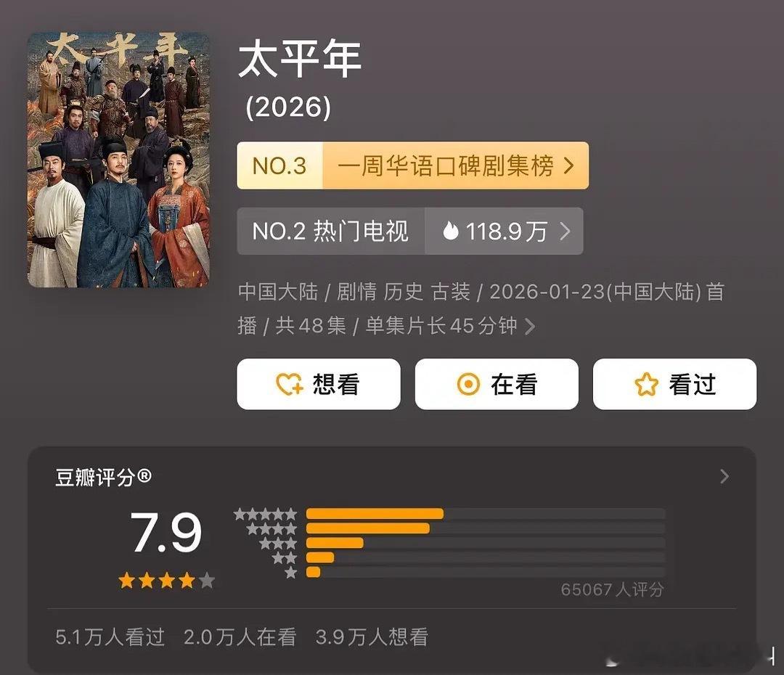Image resolution: width=784 pixels, height=675 pixels.
Task: Toggle the 看过 watched status
Action: [x=674, y=385]
